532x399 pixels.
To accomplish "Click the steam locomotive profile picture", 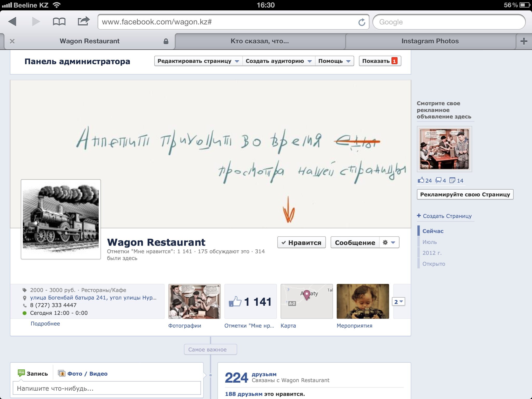I will pyautogui.click(x=61, y=219).
